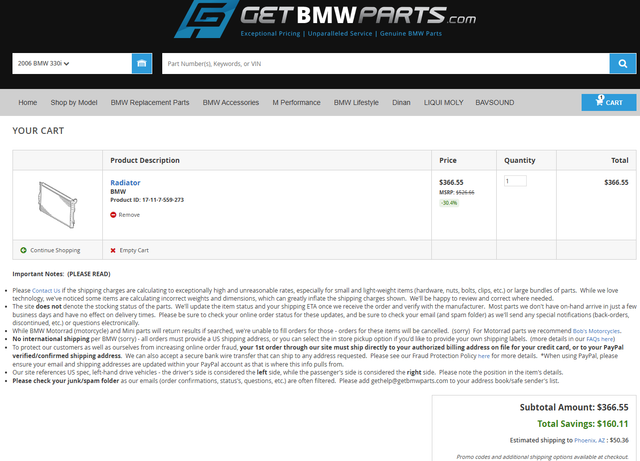Click the green Continue Shopping plus icon

23,250
